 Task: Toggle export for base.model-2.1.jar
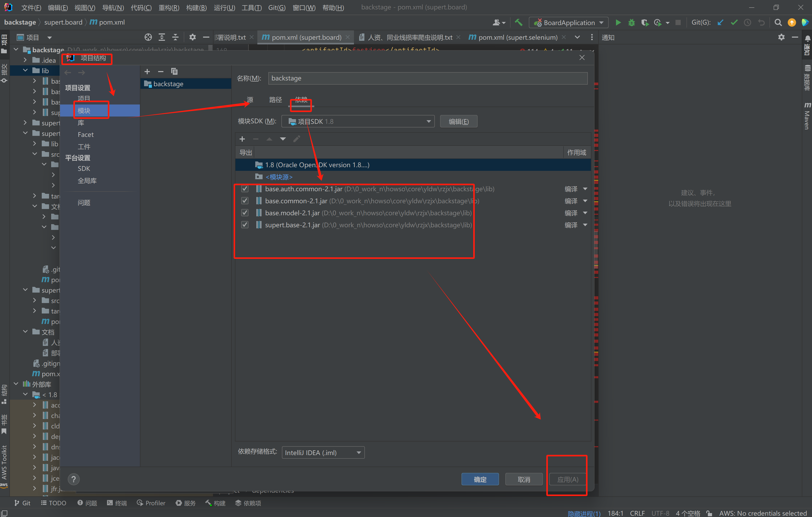[245, 213]
